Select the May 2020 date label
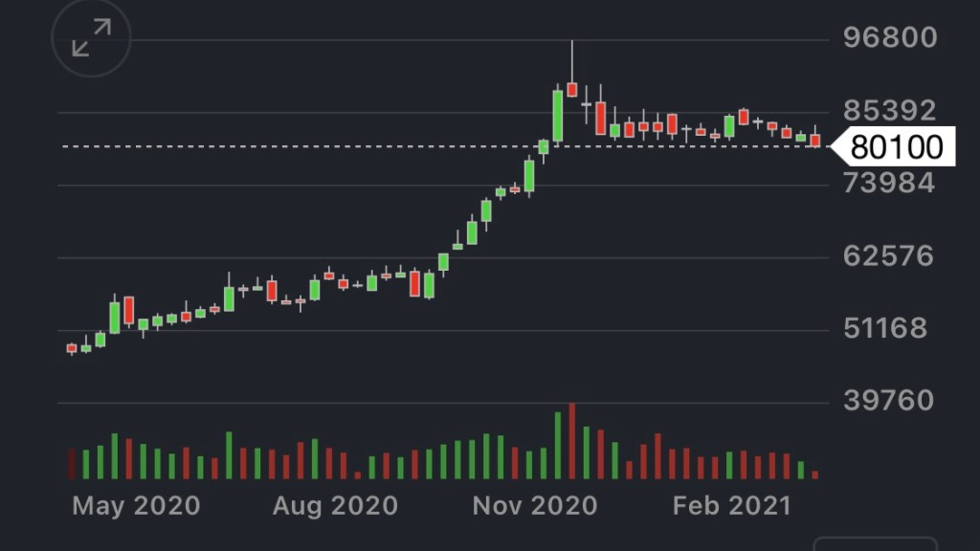 137,505
